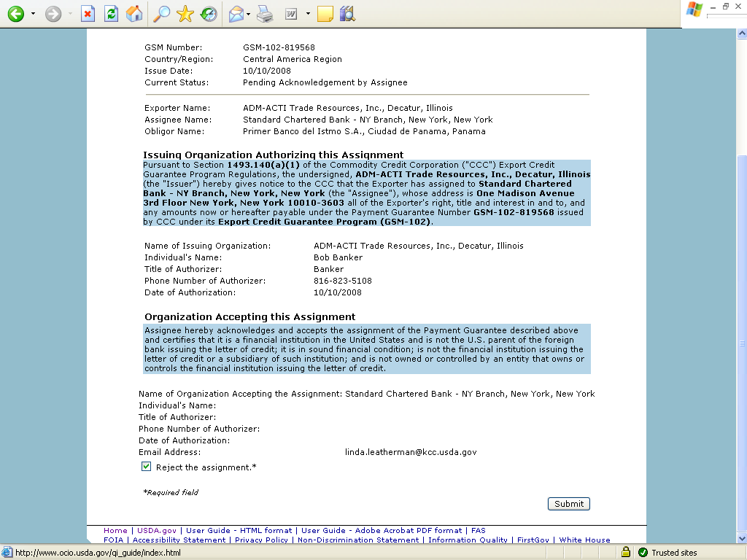Click the phone number 816-823-5108
Viewport: 747px width, 560px height.
coord(343,281)
